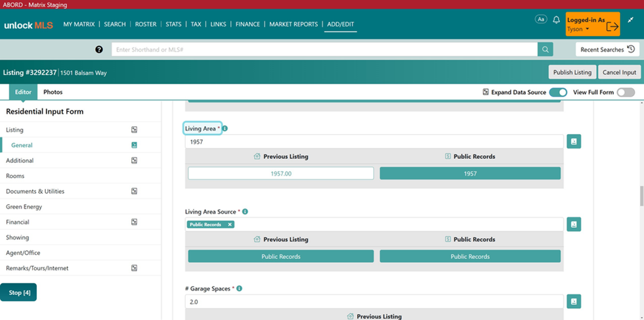
Task: Click the Recent Searches clock icon
Action: coord(632,49)
